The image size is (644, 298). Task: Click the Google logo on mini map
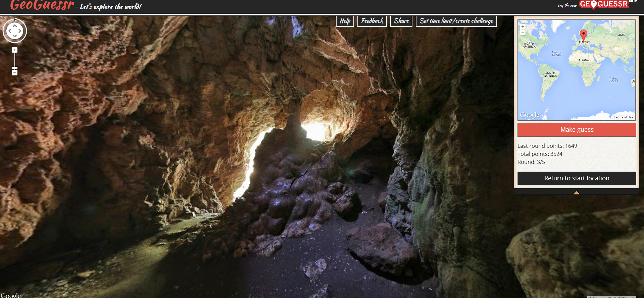click(530, 115)
